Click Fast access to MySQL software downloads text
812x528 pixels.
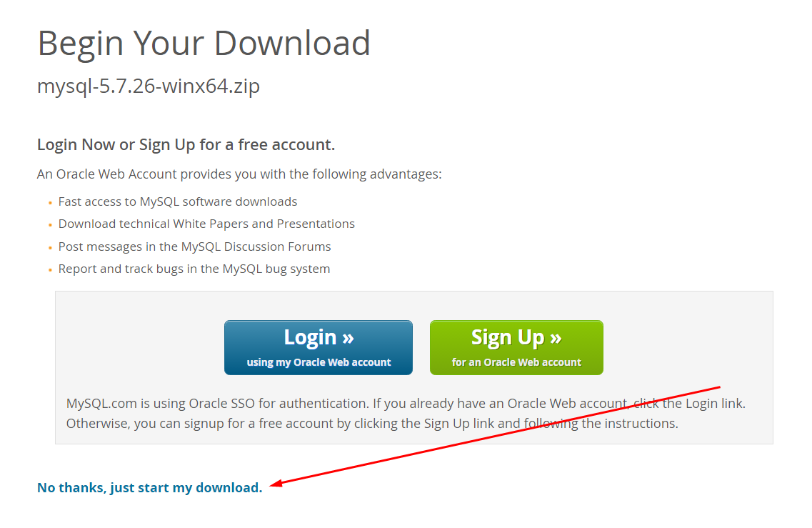(178, 201)
